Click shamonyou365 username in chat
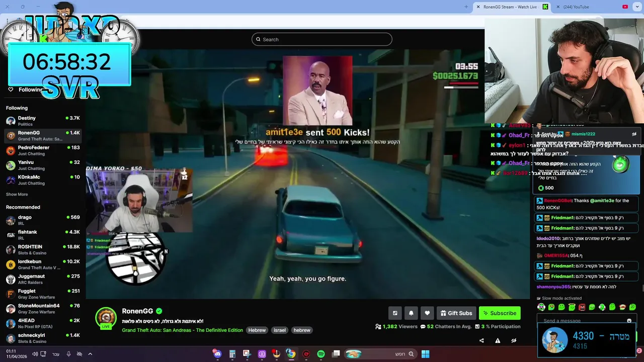The image size is (644, 362). (x=553, y=287)
